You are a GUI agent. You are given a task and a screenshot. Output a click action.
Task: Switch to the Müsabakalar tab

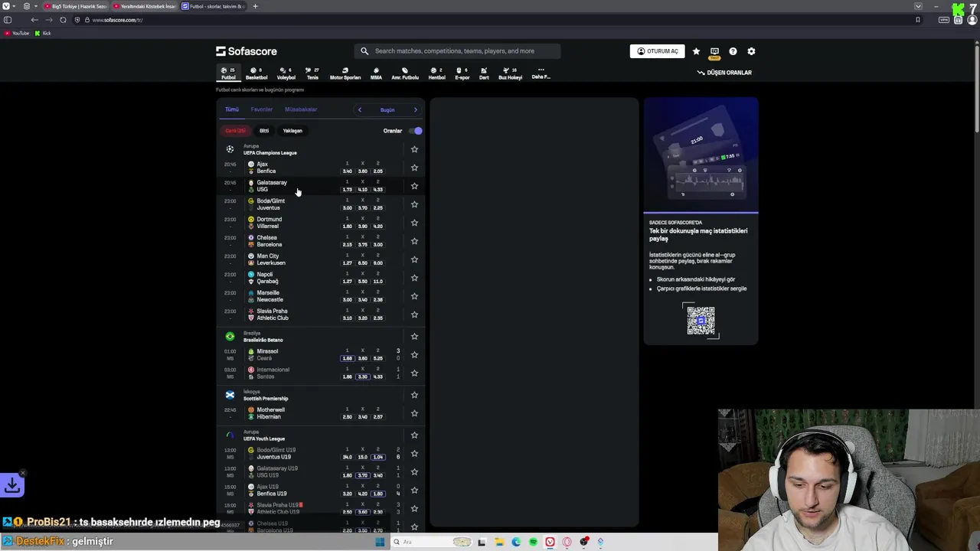point(301,109)
